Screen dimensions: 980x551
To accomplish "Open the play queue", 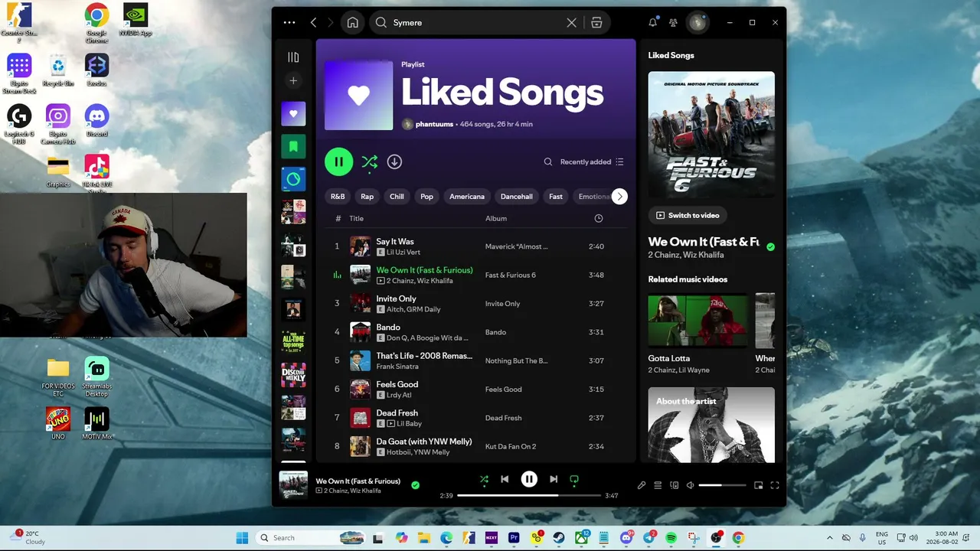I will pos(658,485).
